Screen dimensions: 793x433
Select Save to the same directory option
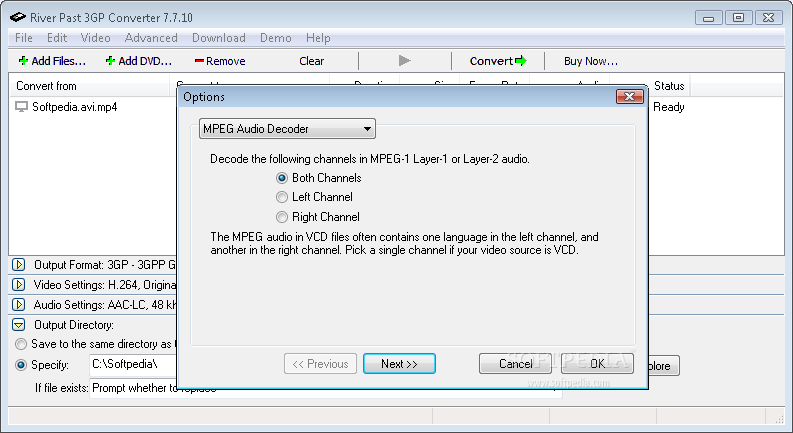coord(21,344)
